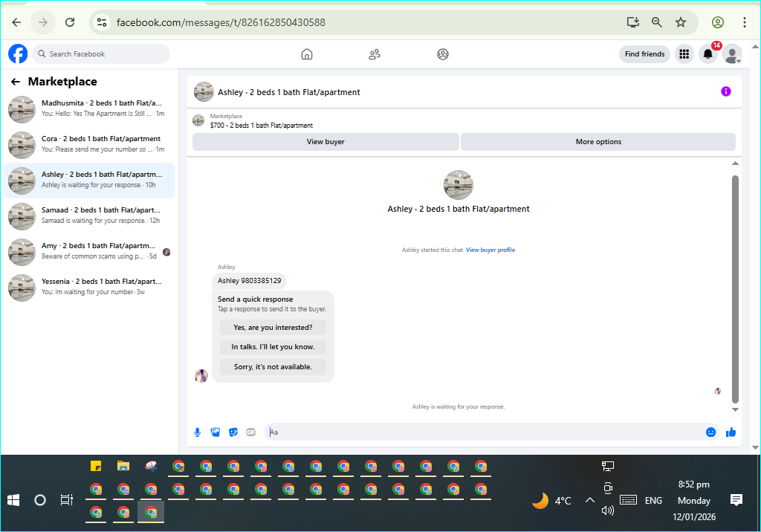Viewport: 761px width, 532px height.
Task: Click Ashley listing thumbnail in chat header
Action: point(204,91)
